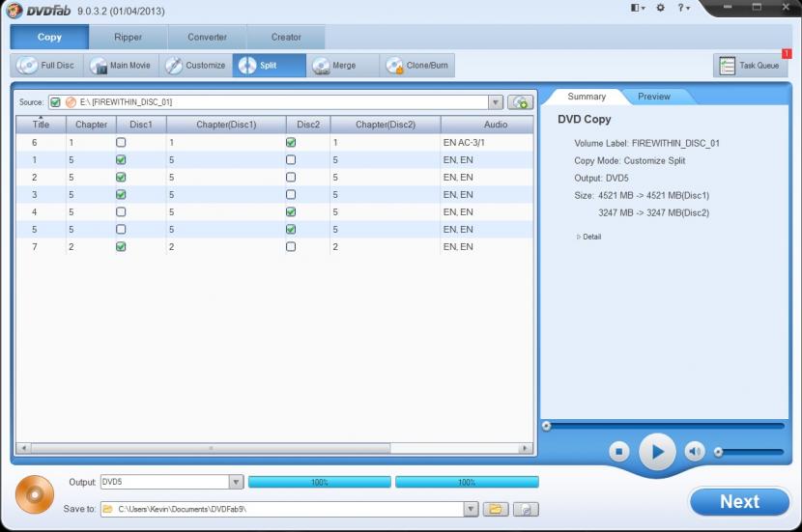Select the Main Movie copy mode

pyautogui.click(x=121, y=66)
